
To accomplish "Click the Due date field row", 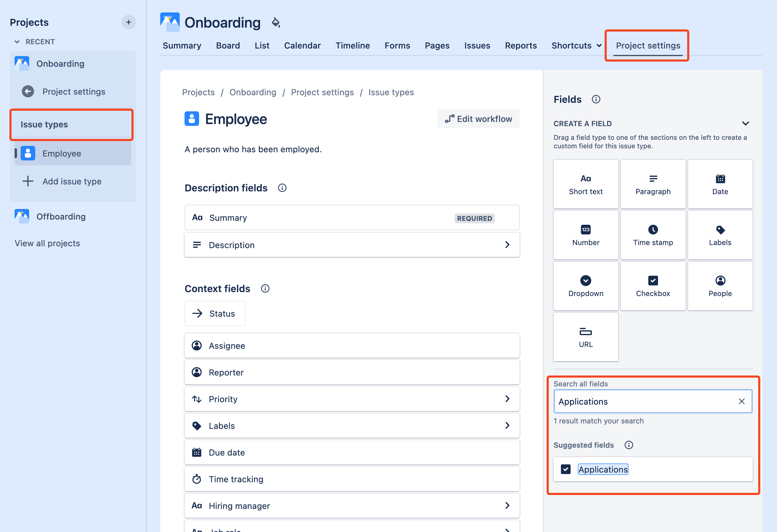I will 352,453.
